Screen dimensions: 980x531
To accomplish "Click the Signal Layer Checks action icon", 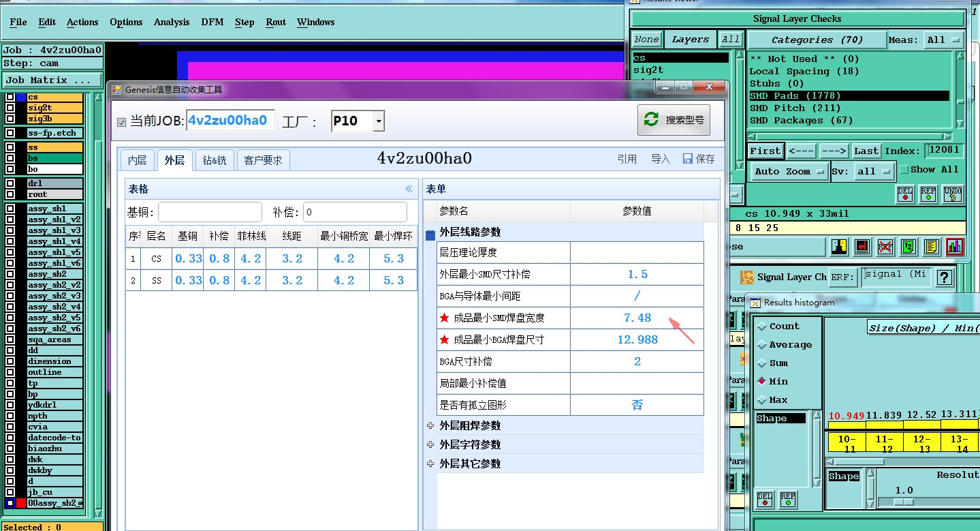I will tap(747, 277).
